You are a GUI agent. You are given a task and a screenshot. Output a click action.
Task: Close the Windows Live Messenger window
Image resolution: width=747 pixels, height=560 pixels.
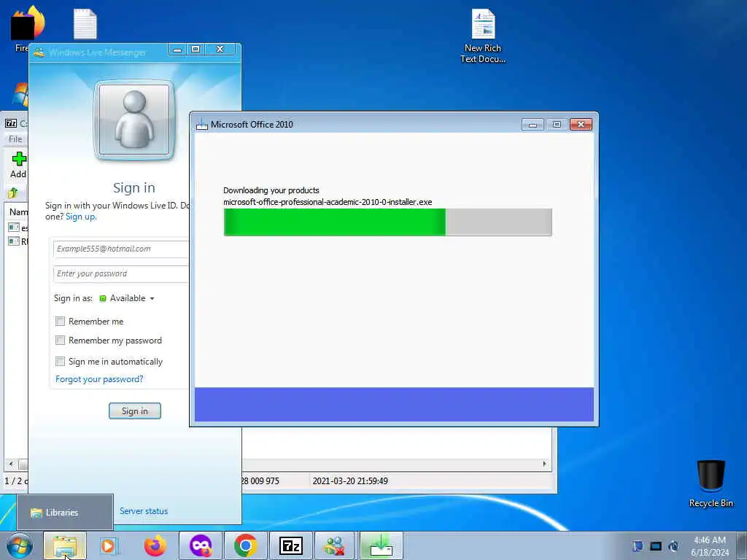220,50
